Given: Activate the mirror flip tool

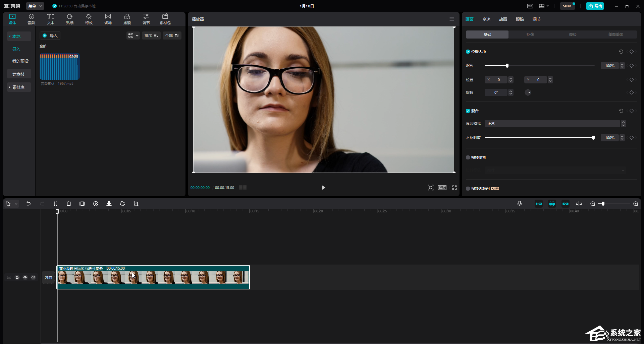Looking at the screenshot, I should pos(109,204).
